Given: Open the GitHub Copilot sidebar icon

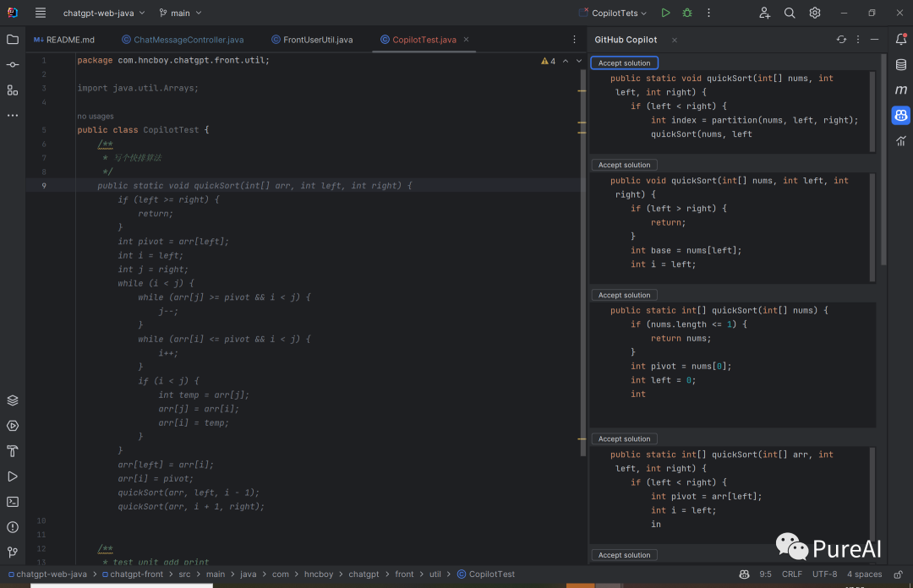Looking at the screenshot, I should click(901, 115).
